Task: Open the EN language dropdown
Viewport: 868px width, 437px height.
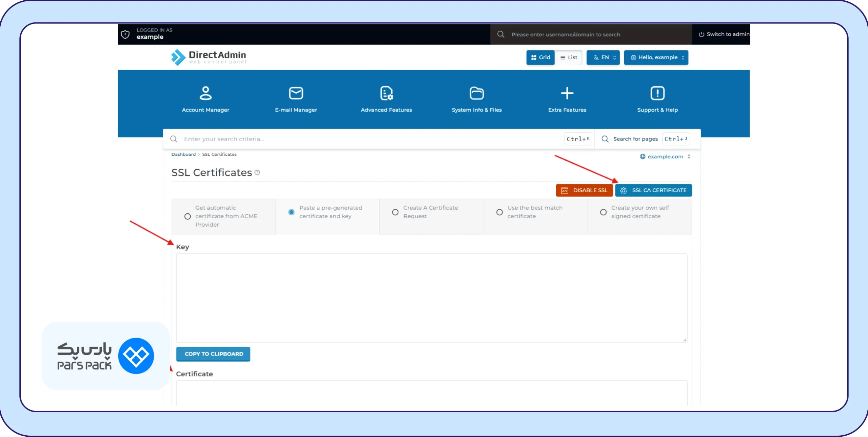Action: [x=603, y=57]
